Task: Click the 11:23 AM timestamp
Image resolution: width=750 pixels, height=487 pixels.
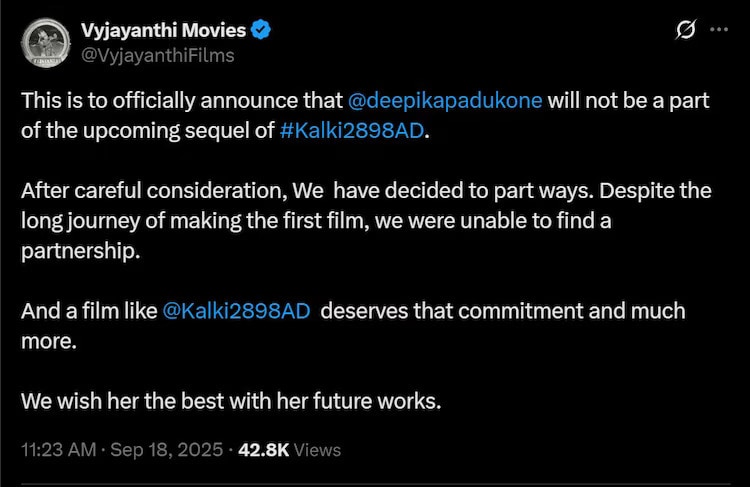Action: tap(59, 450)
